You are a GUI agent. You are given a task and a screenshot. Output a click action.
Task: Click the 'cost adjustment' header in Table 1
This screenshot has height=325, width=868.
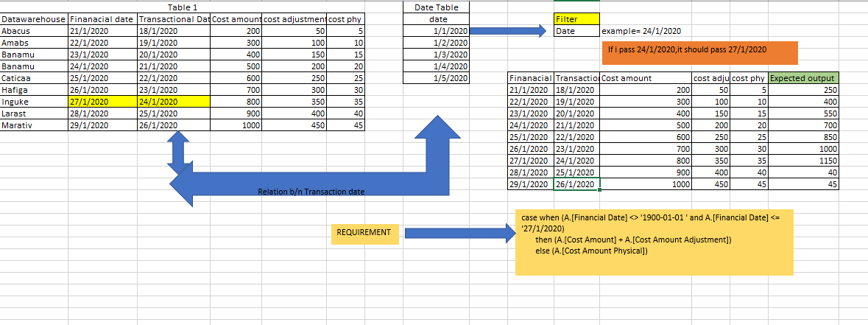294,20
